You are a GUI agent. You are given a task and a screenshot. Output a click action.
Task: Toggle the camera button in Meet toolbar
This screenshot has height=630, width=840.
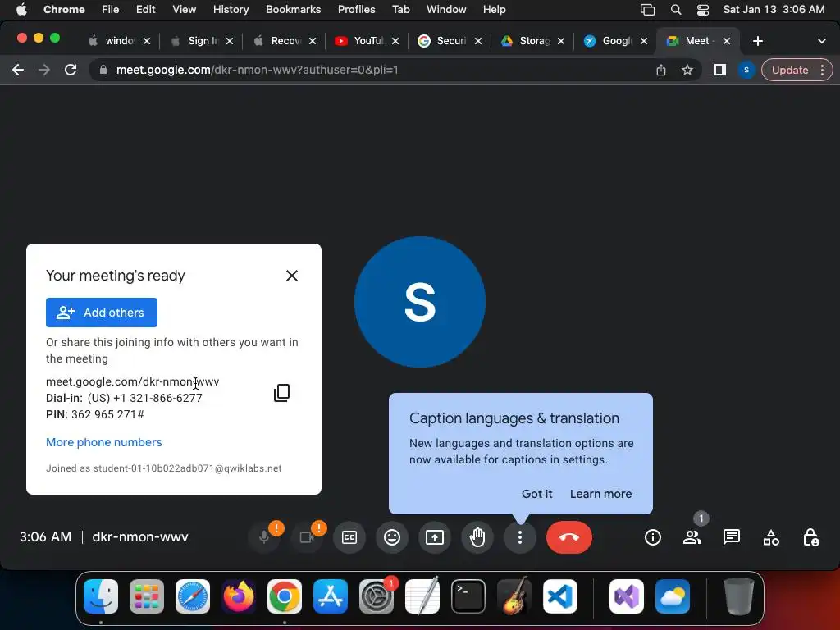307,536
